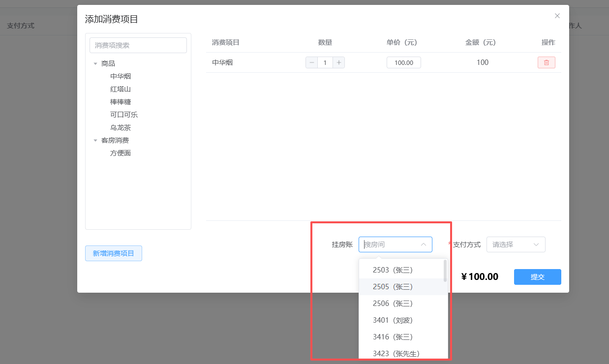Select room 3401（刘波）from list
The width and height of the screenshot is (609, 364).
(403, 320)
